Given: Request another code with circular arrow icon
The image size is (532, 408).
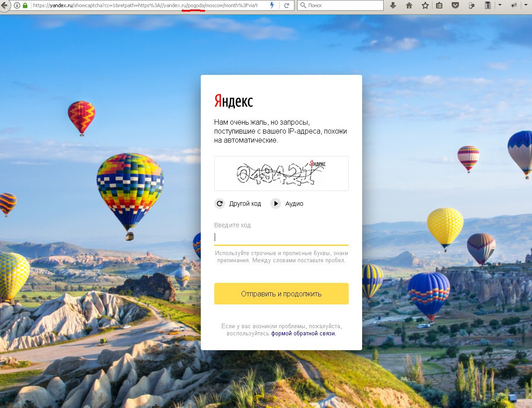Looking at the screenshot, I should tap(220, 203).
